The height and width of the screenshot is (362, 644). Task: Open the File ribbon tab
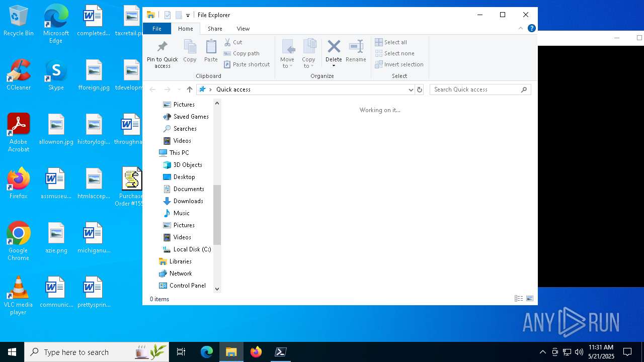(157, 29)
